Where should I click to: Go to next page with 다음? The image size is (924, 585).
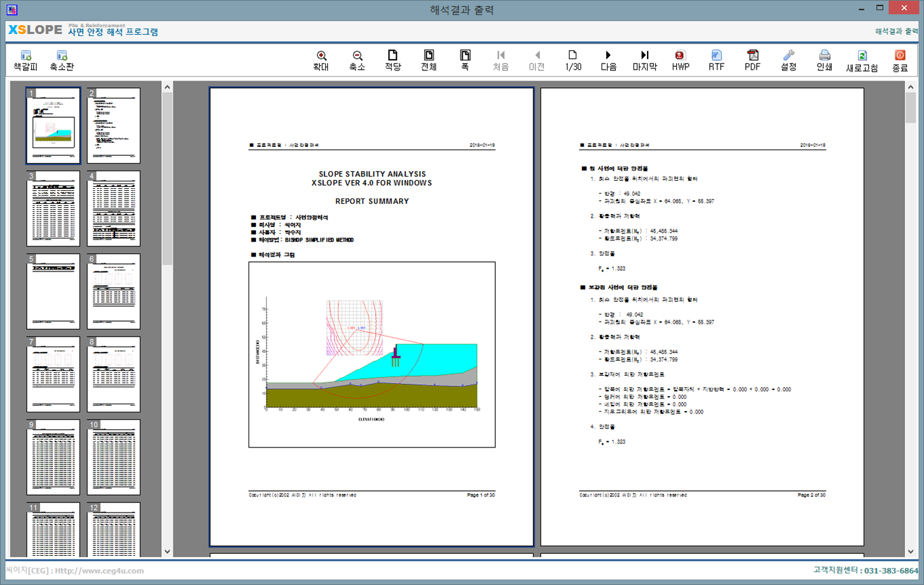point(608,60)
